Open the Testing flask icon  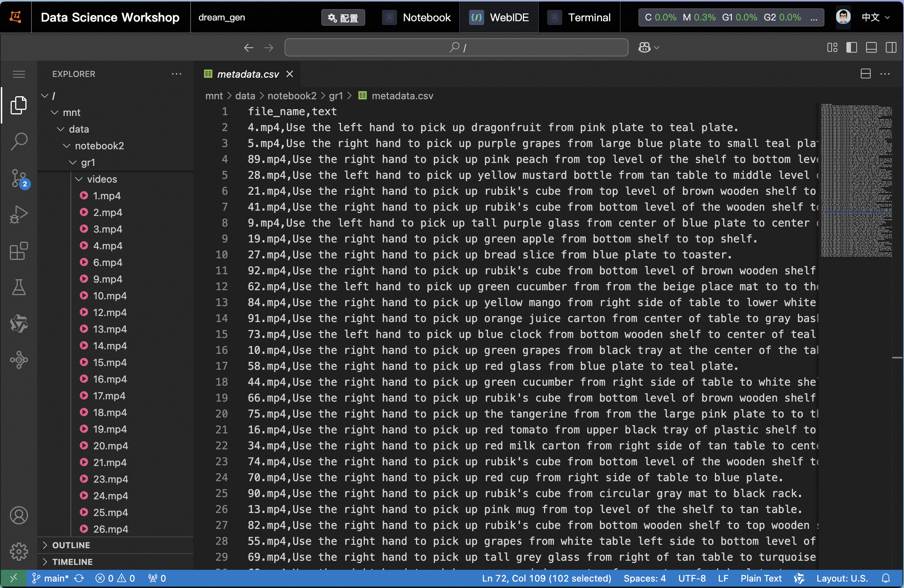[19, 288]
